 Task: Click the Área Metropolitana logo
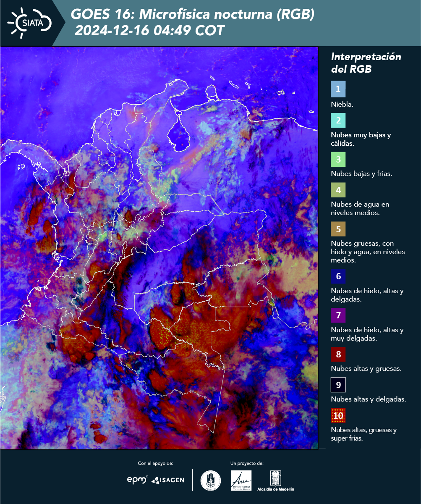[241, 480]
